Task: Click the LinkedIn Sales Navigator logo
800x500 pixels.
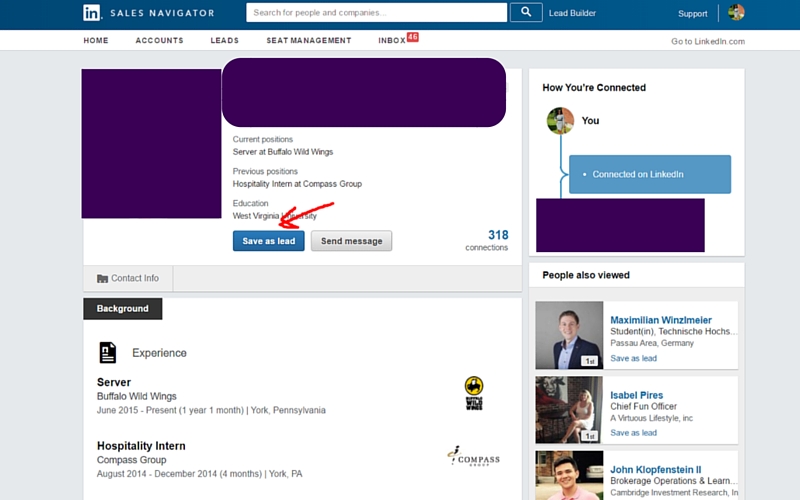Action: click(148, 13)
